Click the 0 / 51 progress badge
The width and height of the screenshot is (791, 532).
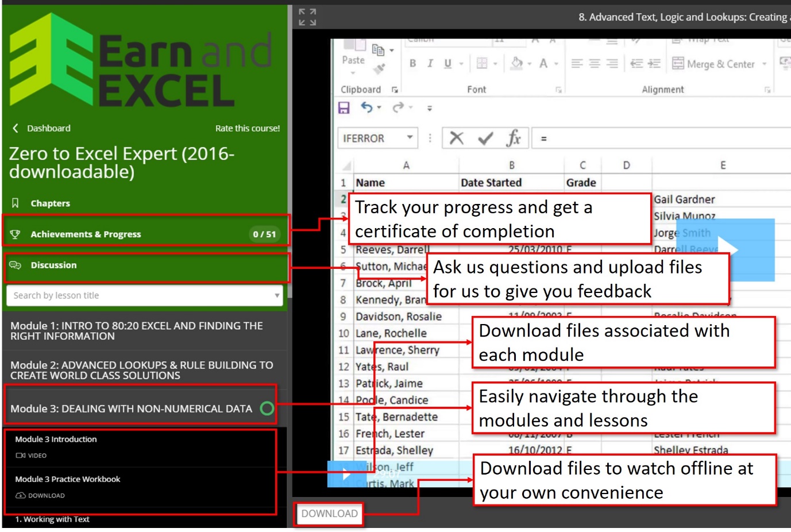point(264,234)
